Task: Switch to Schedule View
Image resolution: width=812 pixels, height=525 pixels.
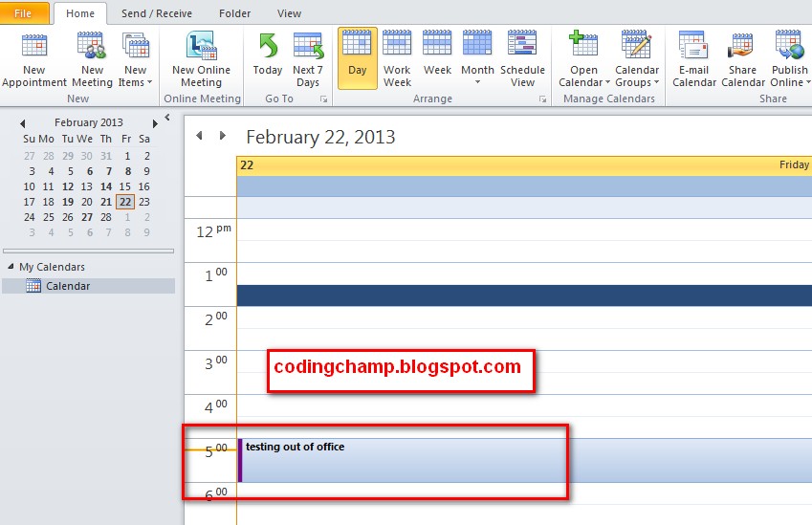Action: coord(522,59)
